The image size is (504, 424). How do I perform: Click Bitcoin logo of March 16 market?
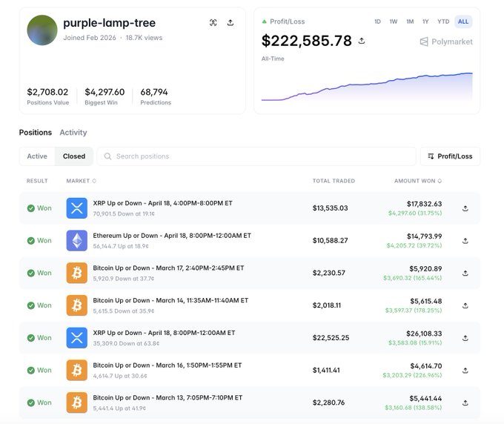(x=77, y=371)
